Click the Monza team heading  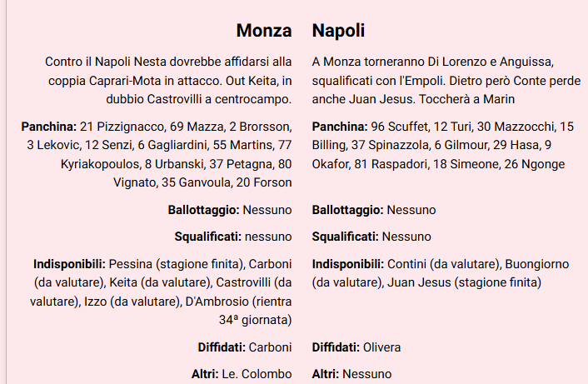point(264,31)
